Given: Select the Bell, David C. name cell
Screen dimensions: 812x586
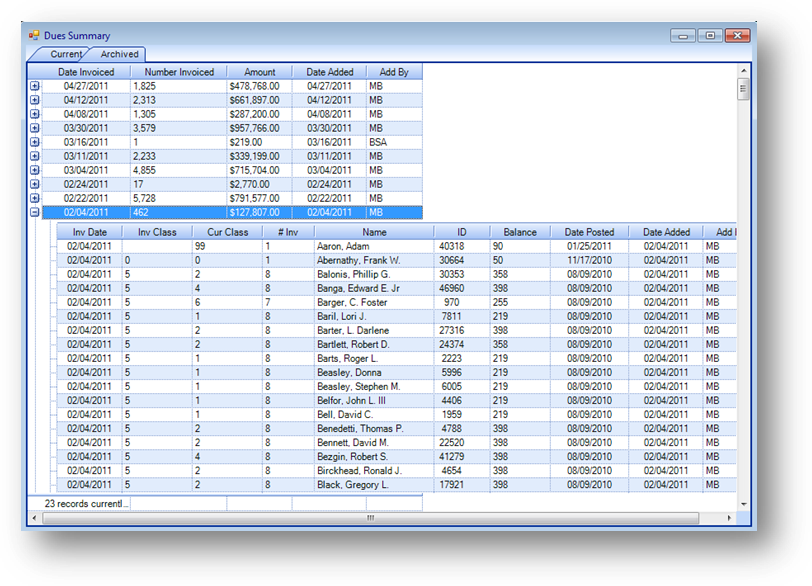Looking at the screenshot, I should click(x=374, y=414).
